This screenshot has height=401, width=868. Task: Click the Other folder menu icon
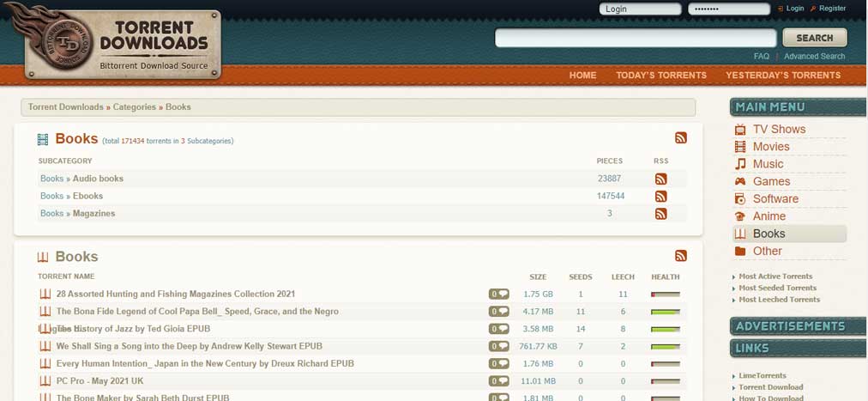click(x=740, y=252)
